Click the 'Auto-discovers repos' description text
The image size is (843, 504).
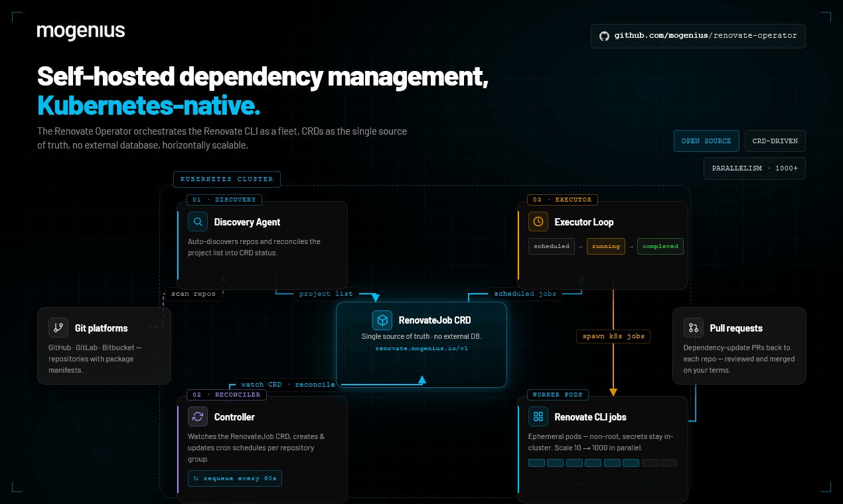click(254, 247)
